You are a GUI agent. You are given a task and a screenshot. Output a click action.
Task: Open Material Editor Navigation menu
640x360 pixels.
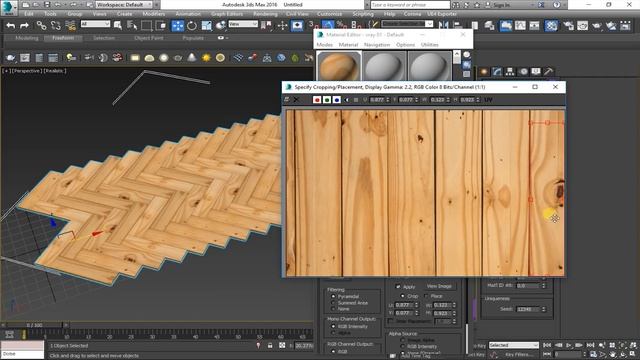pos(377,44)
